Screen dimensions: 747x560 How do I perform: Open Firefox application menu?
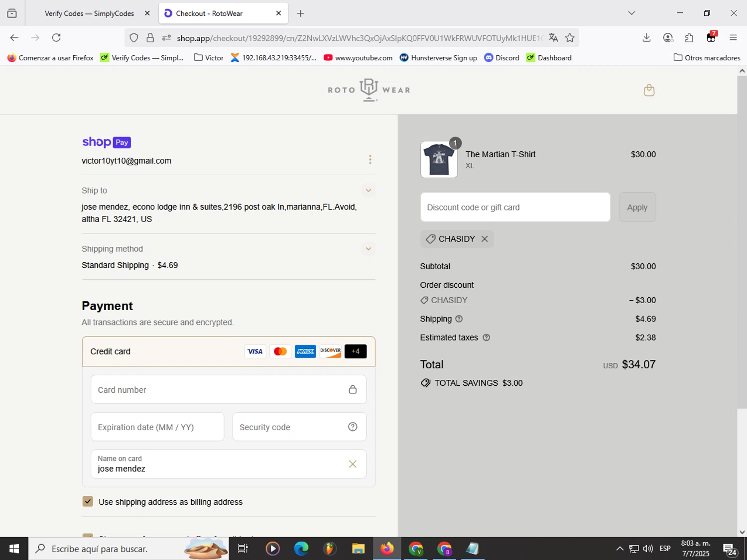733,38
